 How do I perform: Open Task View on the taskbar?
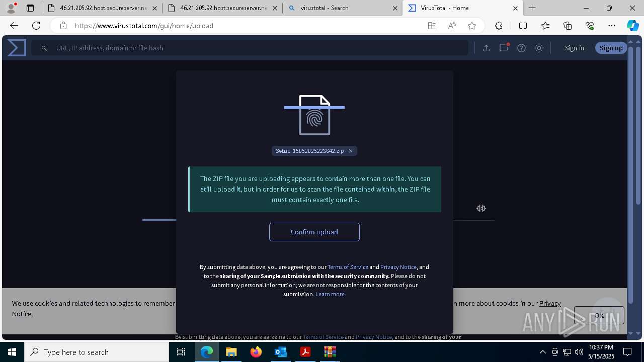pos(181,352)
